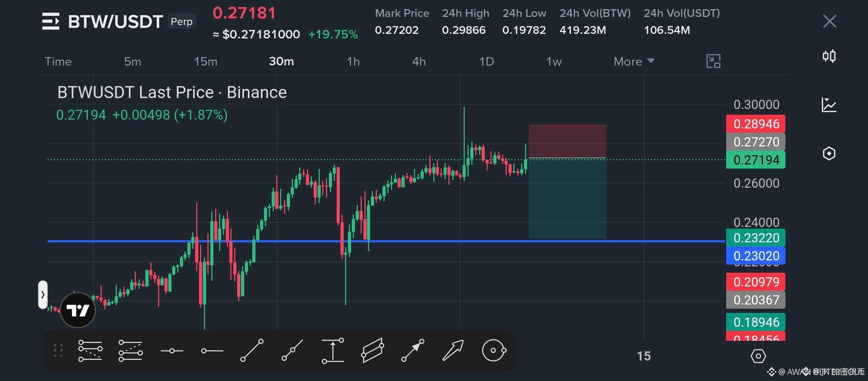Select the circle drawing tool

pyautogui.click(x=494, y=350)
